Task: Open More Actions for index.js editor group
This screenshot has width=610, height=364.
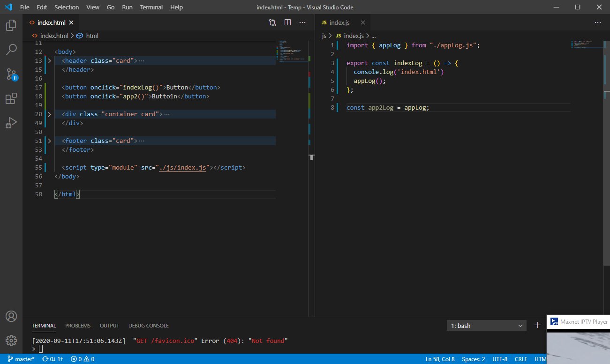Action: [x=598, y=22]
